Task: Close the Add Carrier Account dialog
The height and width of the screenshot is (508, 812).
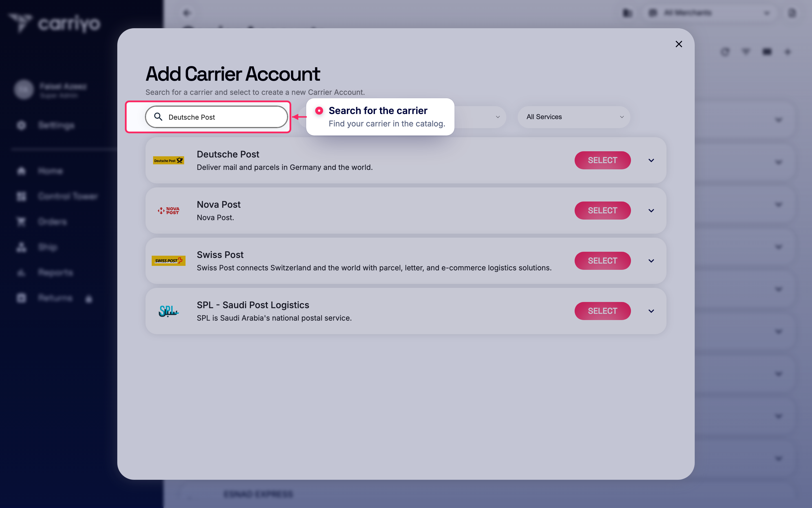Action: point(678,44)
